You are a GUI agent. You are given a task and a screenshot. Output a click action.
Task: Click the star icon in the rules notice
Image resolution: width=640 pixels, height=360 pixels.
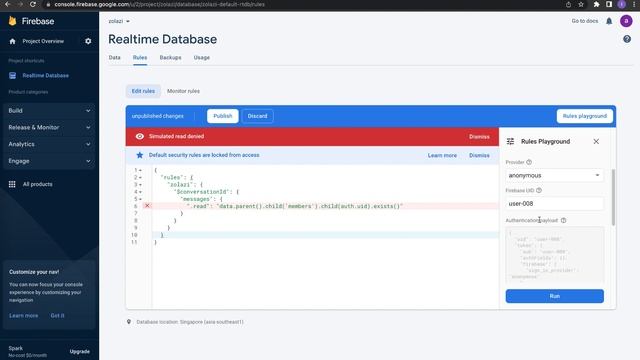pyautogui.click(x=140, y=155)
